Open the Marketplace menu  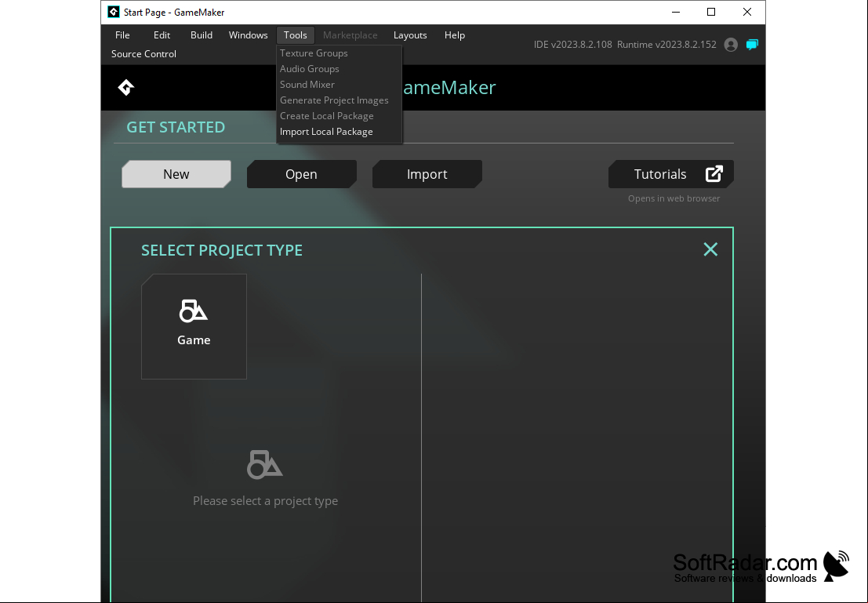coord(350,35)
